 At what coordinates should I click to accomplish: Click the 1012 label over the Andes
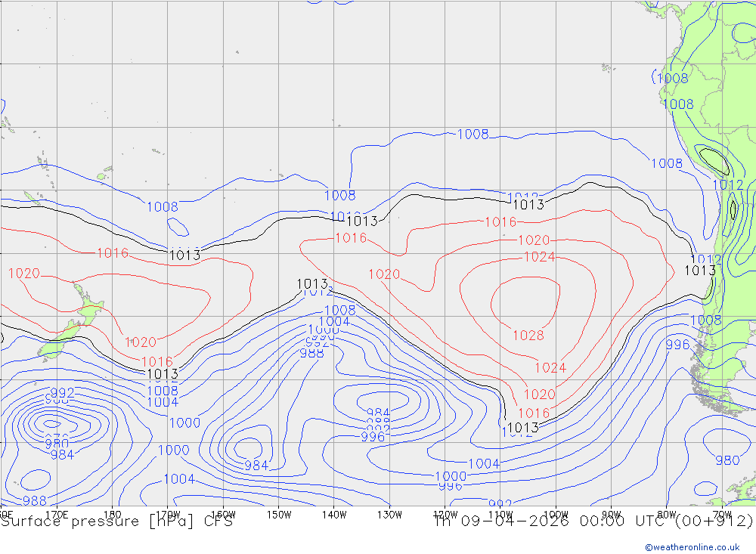click(x=728, y=185)
